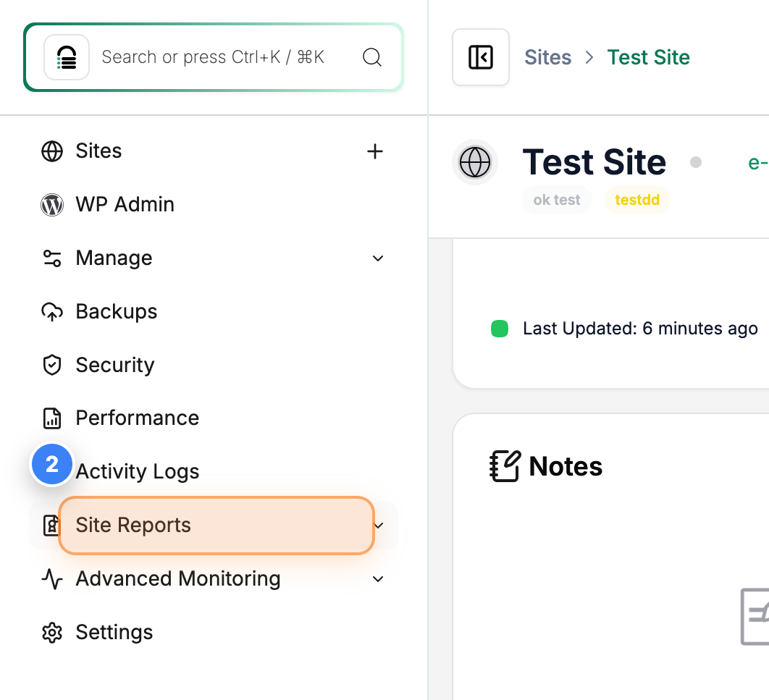
Task: Select the yellow testdd tag
Action: tap(637, 200)
